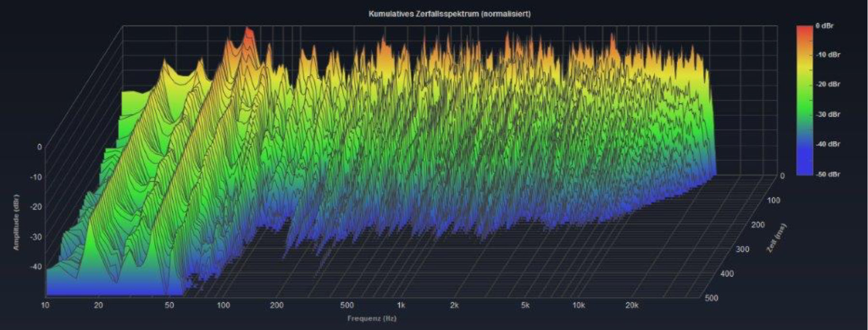
Task: Click the 5k frequency axis tick
Action: (525, 305)
